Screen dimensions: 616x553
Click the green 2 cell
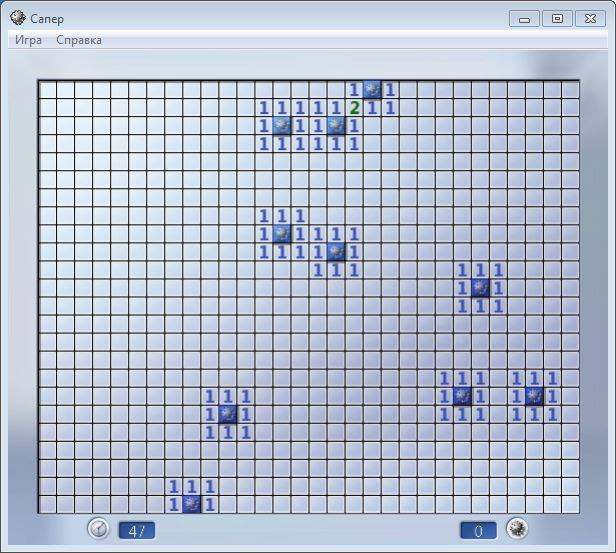pos(354,108)
